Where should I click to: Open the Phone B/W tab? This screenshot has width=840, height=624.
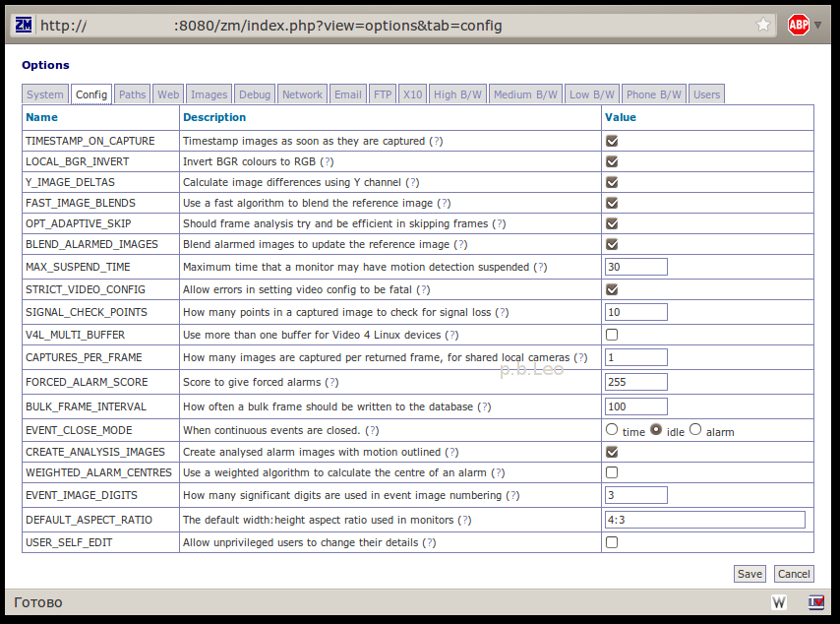[653, 94]
